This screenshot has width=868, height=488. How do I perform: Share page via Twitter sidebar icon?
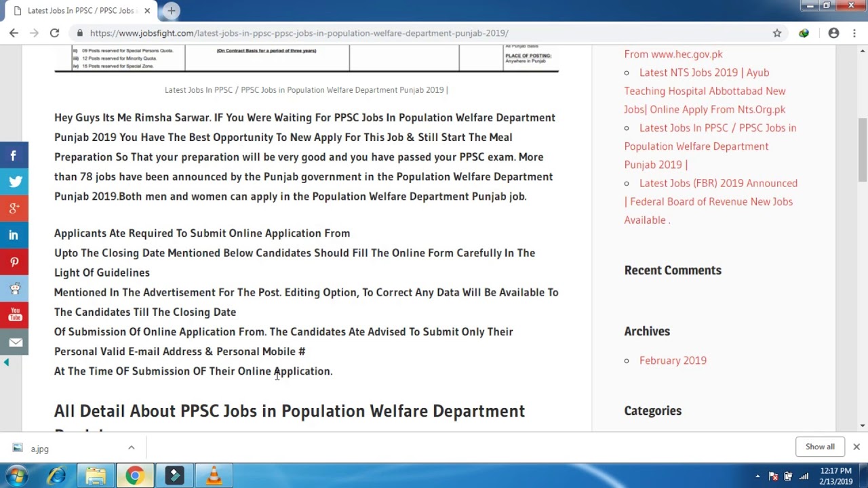(x=14, y=182)
